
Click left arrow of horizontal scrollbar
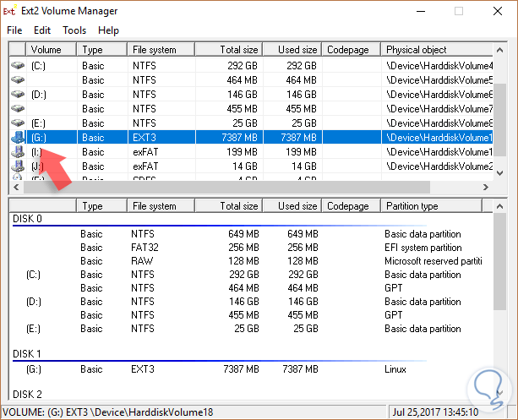point(16,187)
